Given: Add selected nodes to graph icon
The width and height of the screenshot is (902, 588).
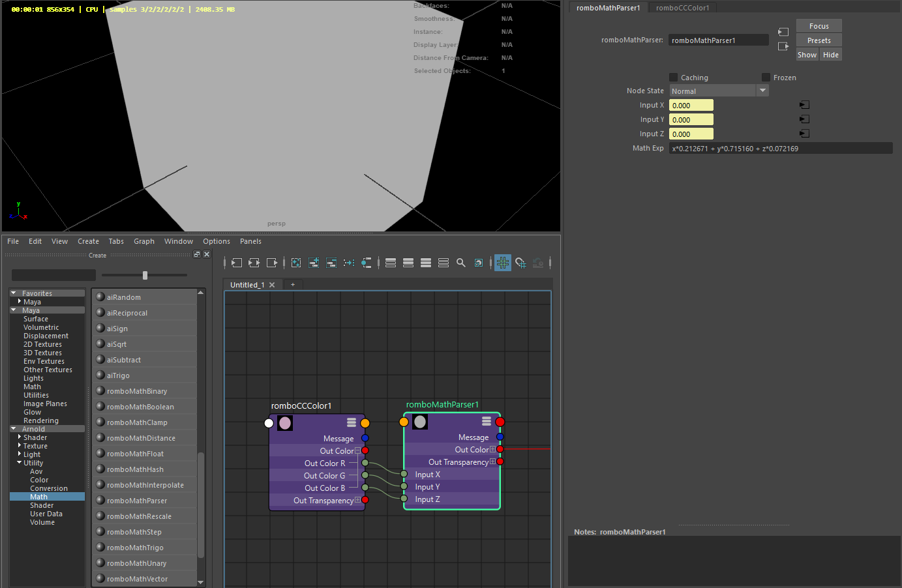Looking at the screenshot, I should pos(314,263).
